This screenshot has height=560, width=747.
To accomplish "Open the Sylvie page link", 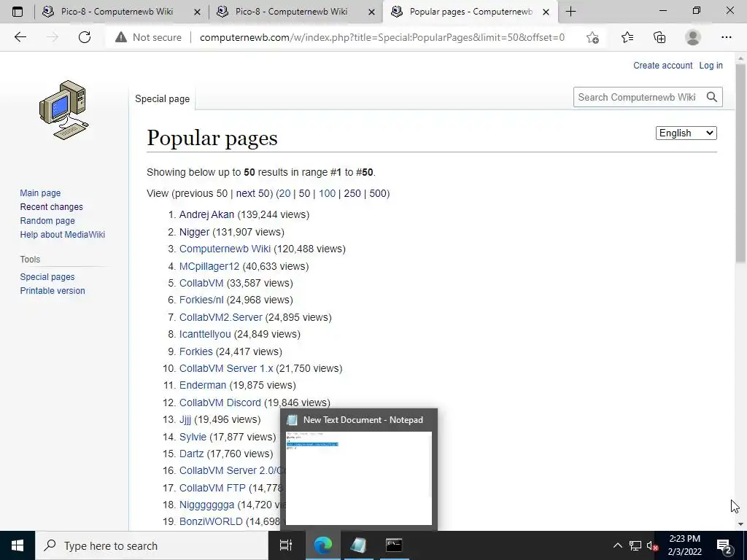I will pos(193,437).
